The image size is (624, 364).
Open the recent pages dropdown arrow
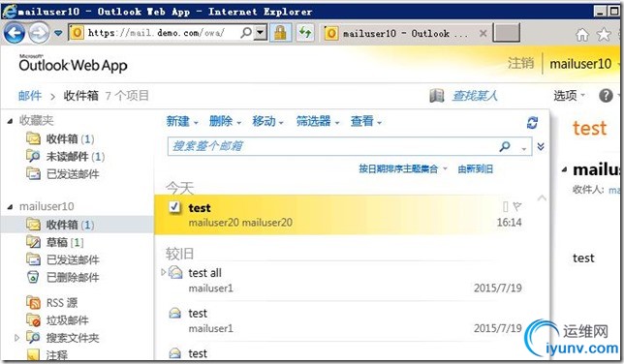click(58, 33)
